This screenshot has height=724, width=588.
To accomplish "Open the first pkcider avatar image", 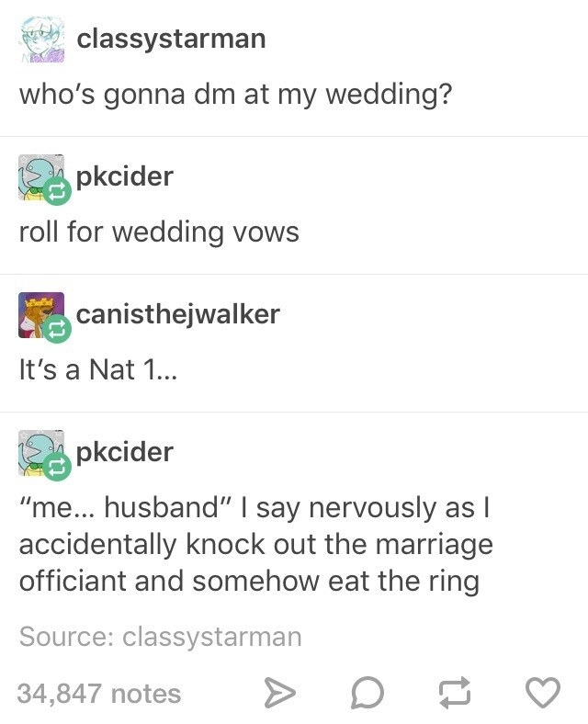I will click(x=41, y=176).
